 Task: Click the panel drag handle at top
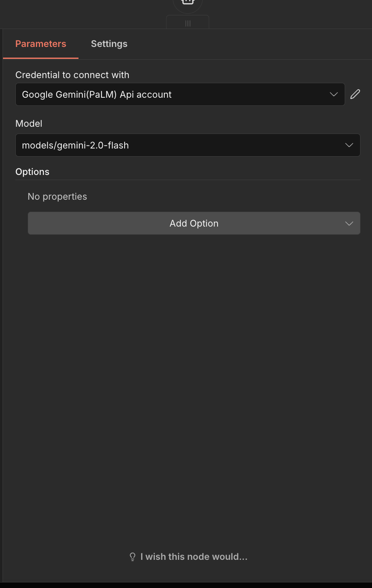(x=188, y=23)
